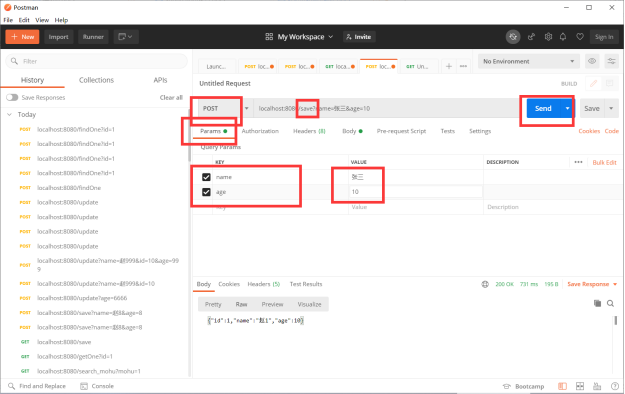The height and width of the screenshot is (394, 625).
Task: Open the View menu
Action: click(42, 20)
